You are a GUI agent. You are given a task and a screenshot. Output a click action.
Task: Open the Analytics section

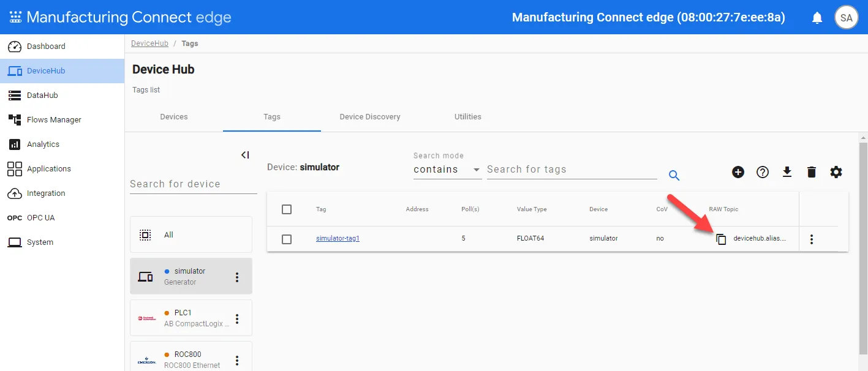pyautogui.click(x=62, y=144)
